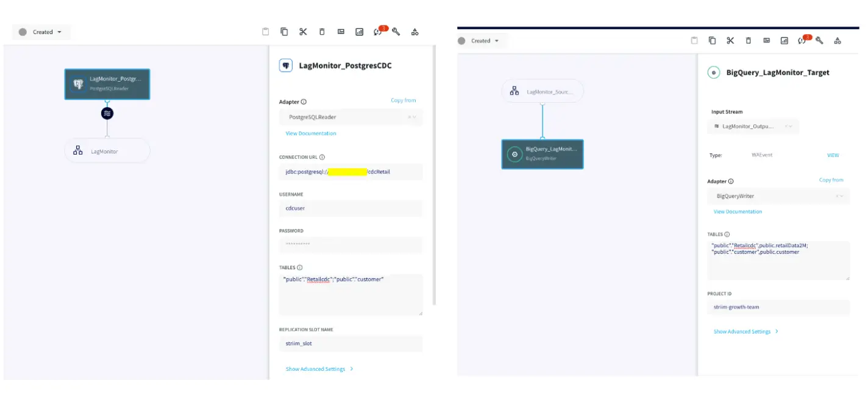The image size is (868, 394).
Task: Open the Created status dropdown of the PostgresCDC flow
Action: pos(43,32)
